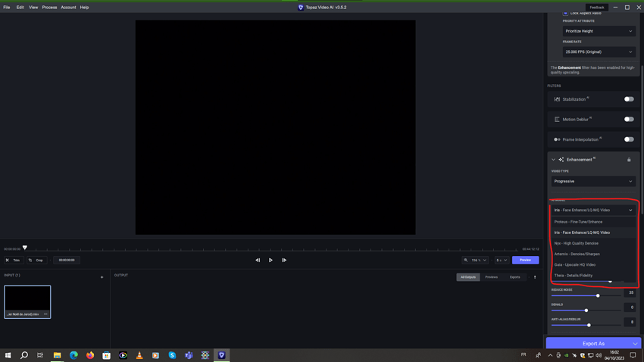Collapse the Enhancement section chevron
Viewport: 644px width, 362px height.
(553, 160)
